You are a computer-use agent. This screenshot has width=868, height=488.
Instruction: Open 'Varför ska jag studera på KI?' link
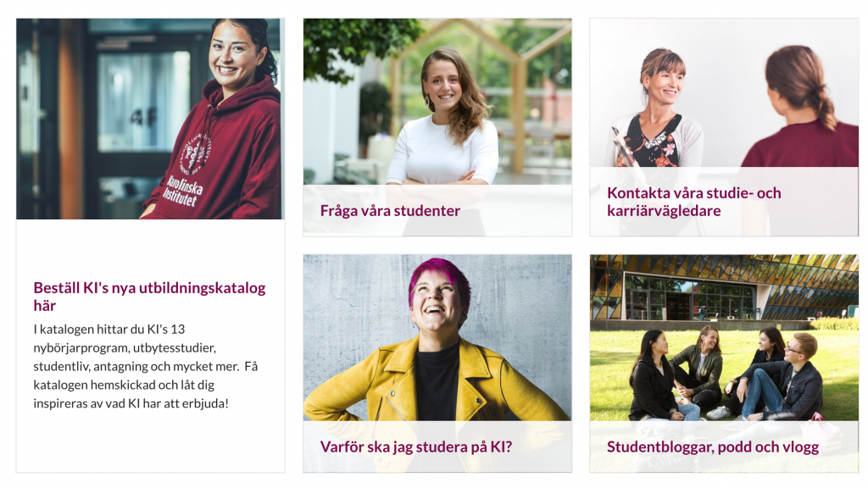tap(415, 447)
